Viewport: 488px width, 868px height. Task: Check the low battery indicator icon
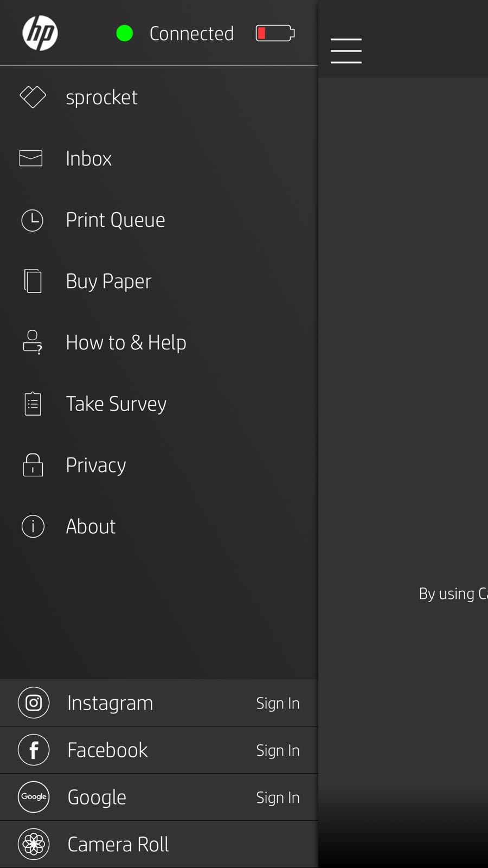pos(275,33)
